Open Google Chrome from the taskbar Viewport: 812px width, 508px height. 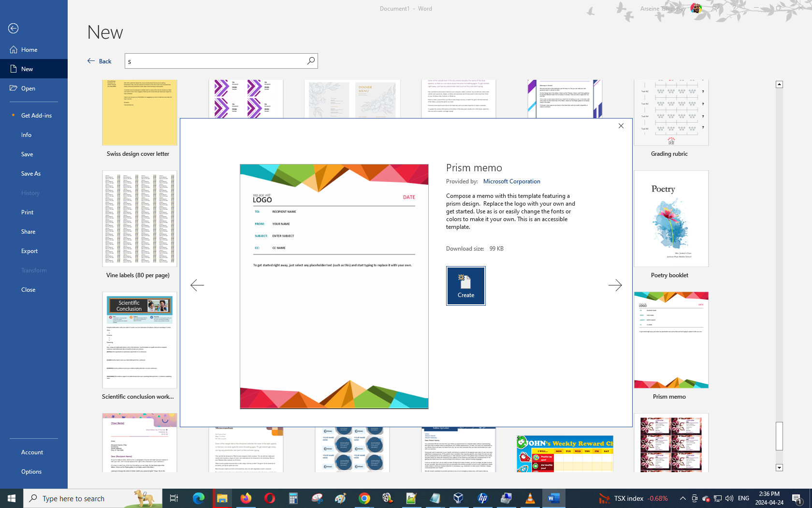tap(364, 498)
